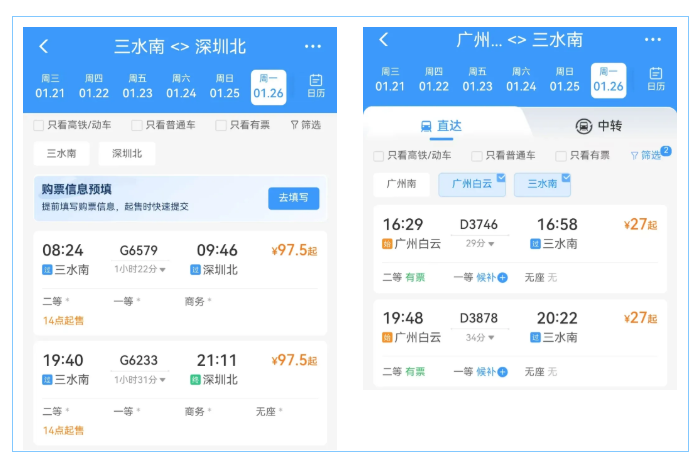
Task: Select the 广州白云 station filter chip
Action: point(472,184)
